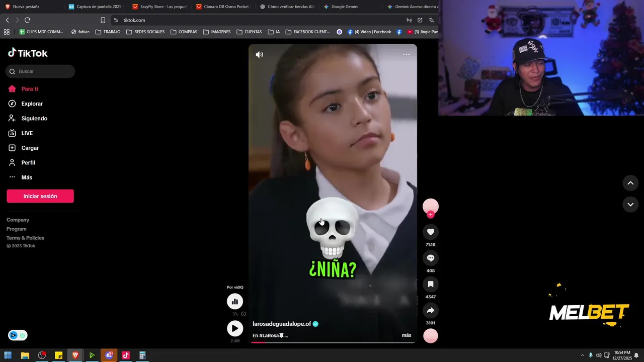Open the Program footer link

tap(17, 229)
